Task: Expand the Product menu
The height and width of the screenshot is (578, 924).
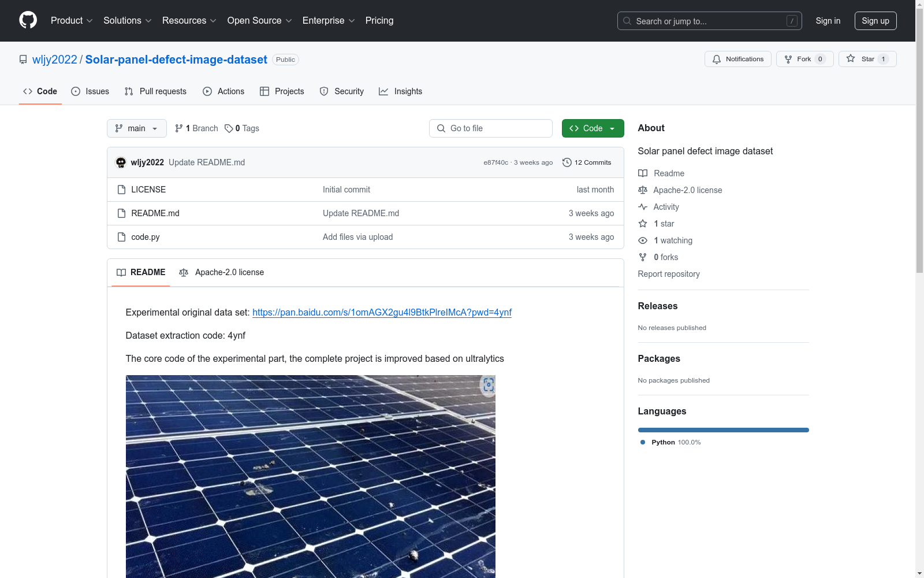Action: click(x=72, y=20)
